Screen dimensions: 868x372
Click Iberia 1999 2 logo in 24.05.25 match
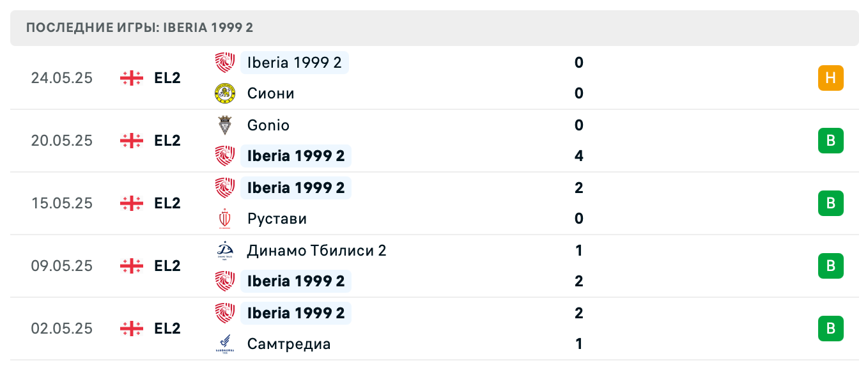coord(224,63)
